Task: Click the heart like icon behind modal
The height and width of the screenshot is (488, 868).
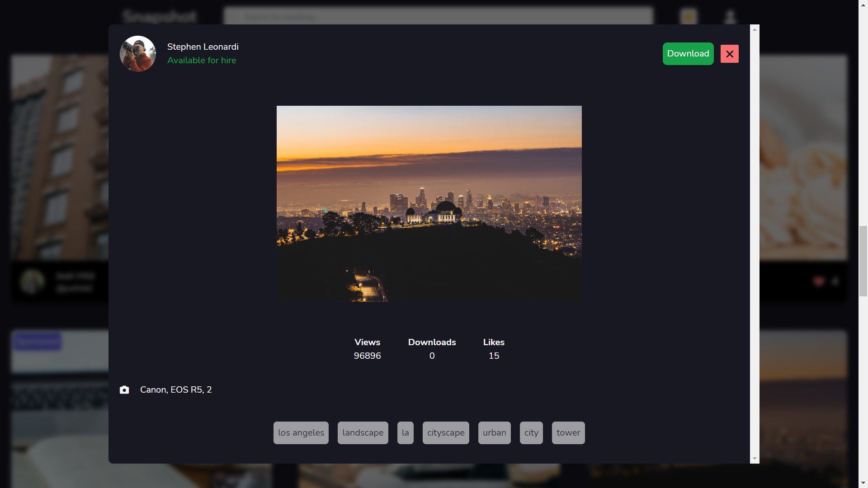Action: tap(819, 282)
